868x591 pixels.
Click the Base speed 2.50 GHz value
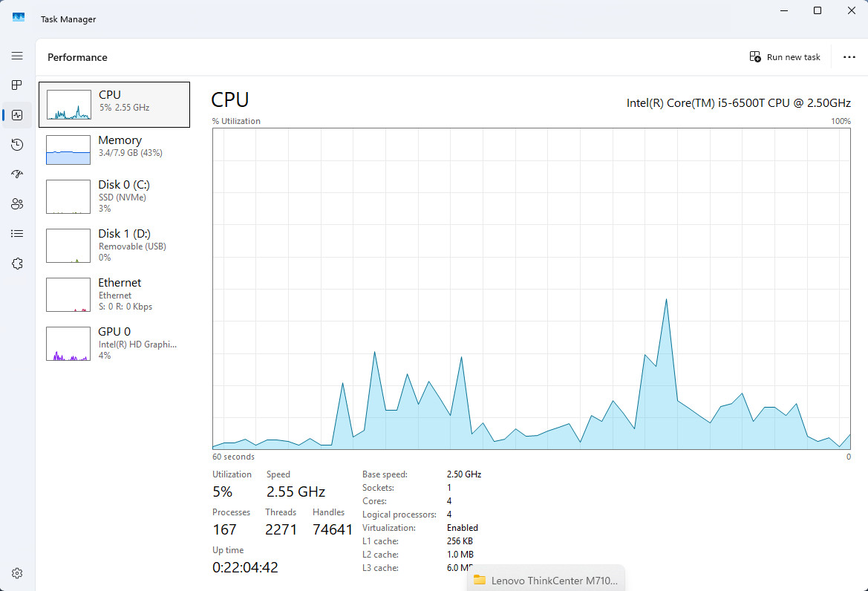point(464,474)
